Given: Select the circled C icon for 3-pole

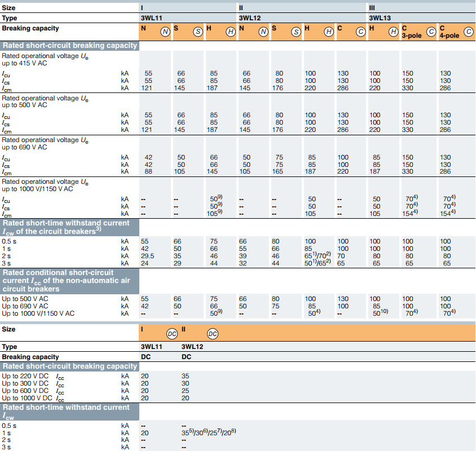Looking at the screenshot, I should (x=431, y=32).
